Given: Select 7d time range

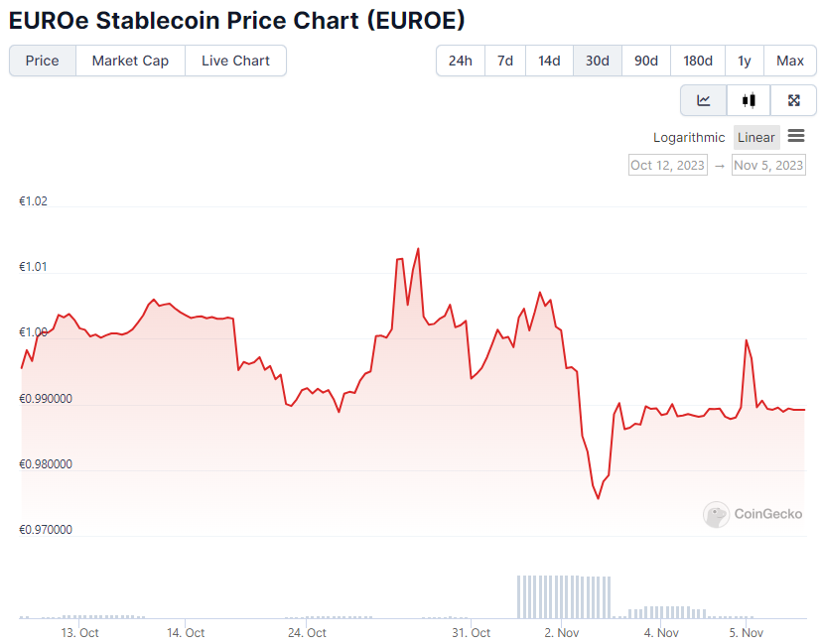Looking at the screenshot, I should (505, 61).
